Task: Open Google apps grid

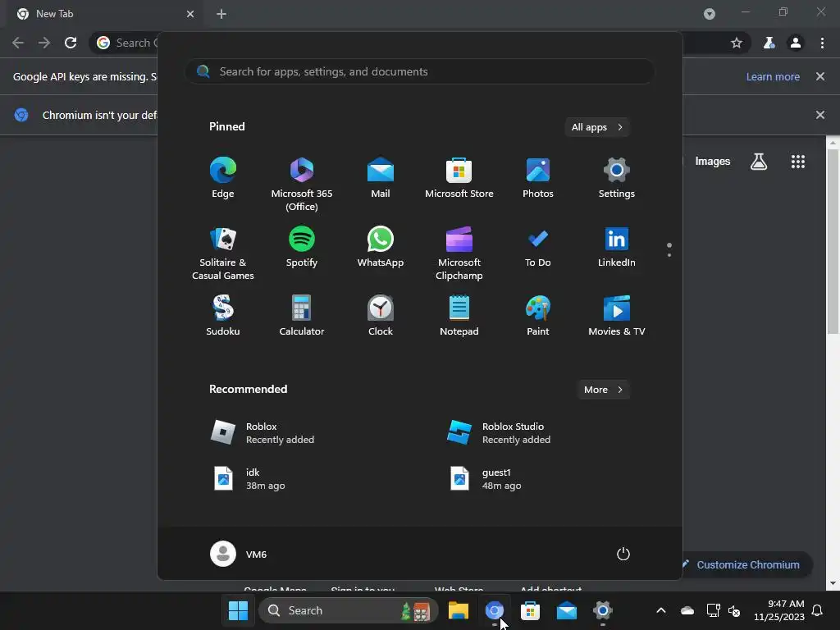Action: pos(798,162)
